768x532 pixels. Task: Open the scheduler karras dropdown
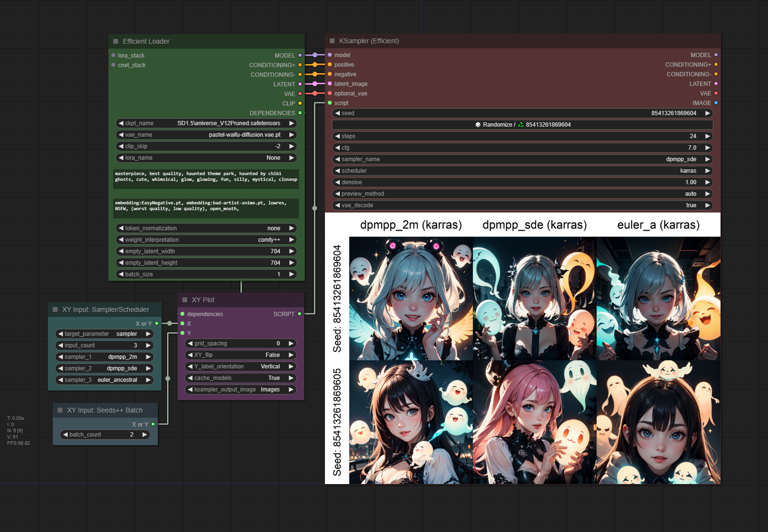click(522, 171)
